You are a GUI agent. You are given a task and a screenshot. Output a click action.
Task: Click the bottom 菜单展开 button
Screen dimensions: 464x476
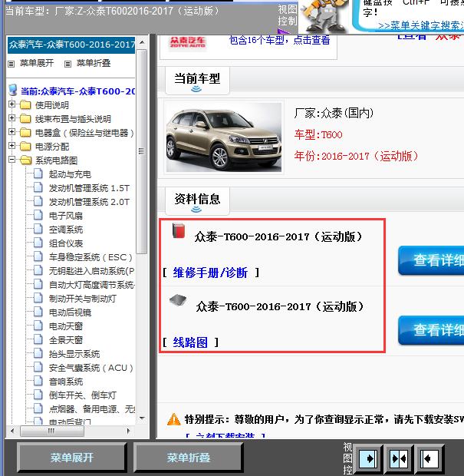click(x=72, y=457)
